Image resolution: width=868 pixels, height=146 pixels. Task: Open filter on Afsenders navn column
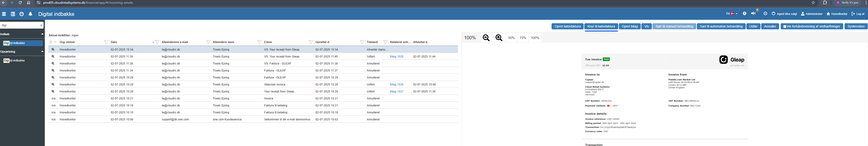pyautogui.click(x=260, y=42)
